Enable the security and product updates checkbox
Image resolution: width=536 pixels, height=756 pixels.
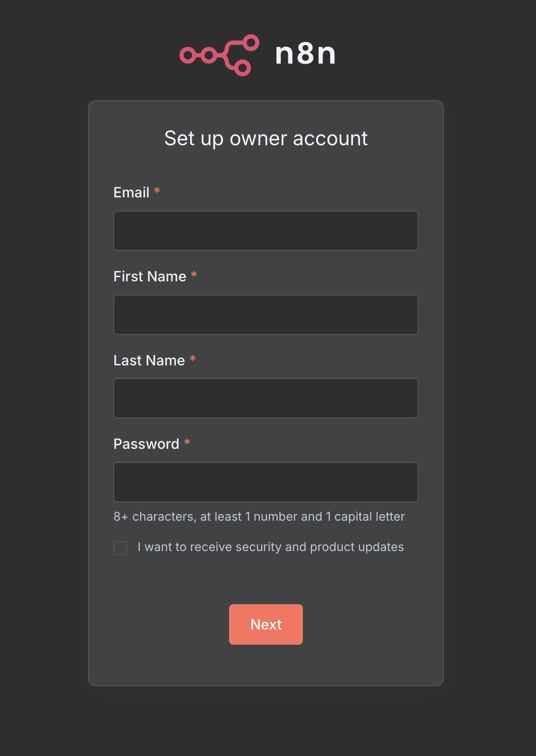point(120,548)
